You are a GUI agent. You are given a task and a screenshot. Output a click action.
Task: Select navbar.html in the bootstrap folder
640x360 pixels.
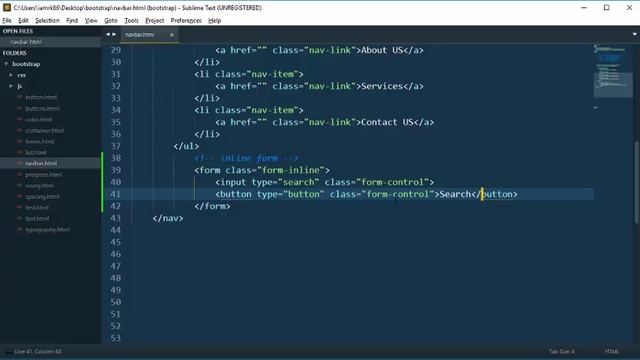tap(41, 163)
